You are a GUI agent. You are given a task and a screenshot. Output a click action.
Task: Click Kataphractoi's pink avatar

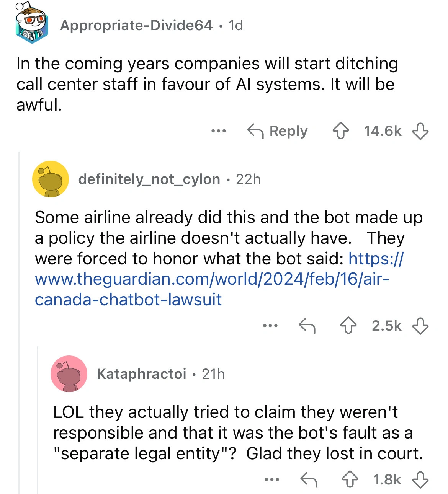69,374
